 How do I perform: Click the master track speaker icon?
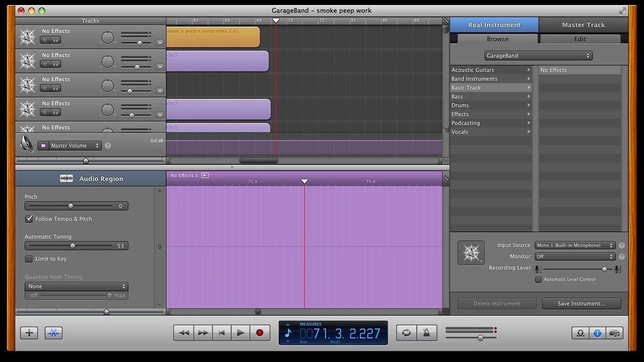point(26,144)
